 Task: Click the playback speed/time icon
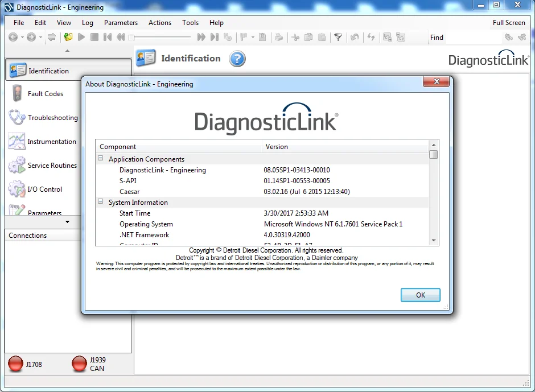[228, 37]
